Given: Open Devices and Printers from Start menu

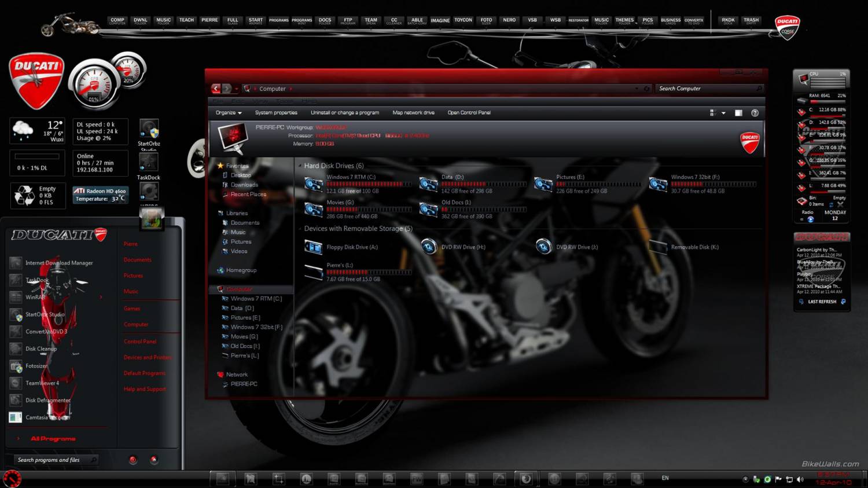Looking at the screenshot, I should (x=148, y=357).
